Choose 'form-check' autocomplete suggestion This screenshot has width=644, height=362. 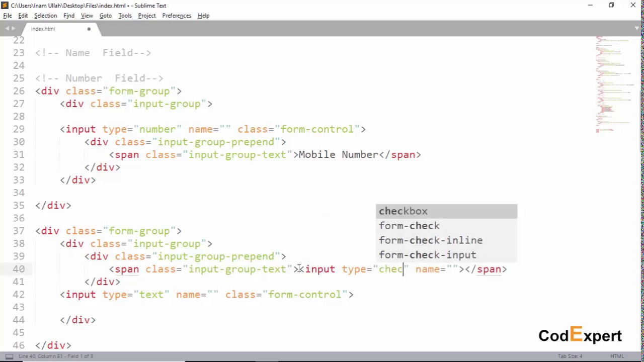pyautogui.click(x=447, y=226)
